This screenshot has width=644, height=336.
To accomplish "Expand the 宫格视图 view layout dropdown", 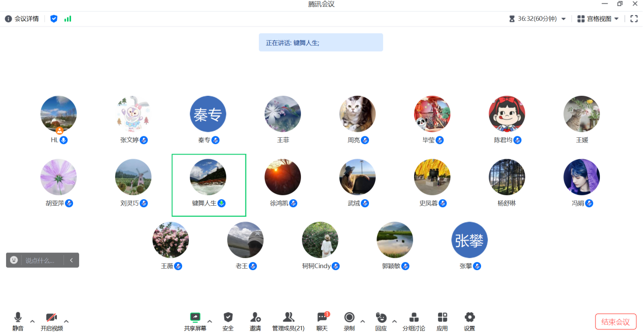I will coord(616,18).
